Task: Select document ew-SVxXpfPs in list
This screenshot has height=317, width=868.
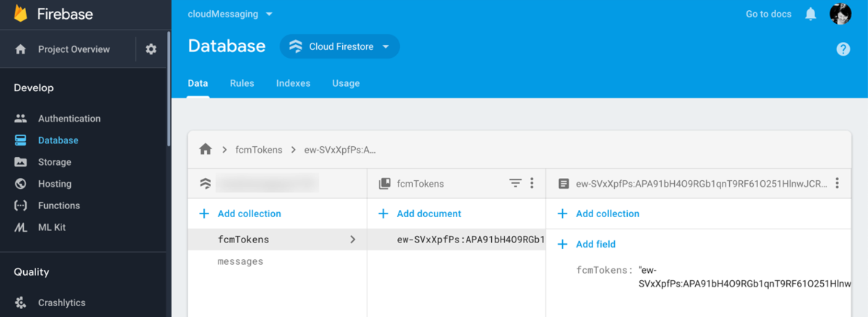Action: tap(456, 240)
